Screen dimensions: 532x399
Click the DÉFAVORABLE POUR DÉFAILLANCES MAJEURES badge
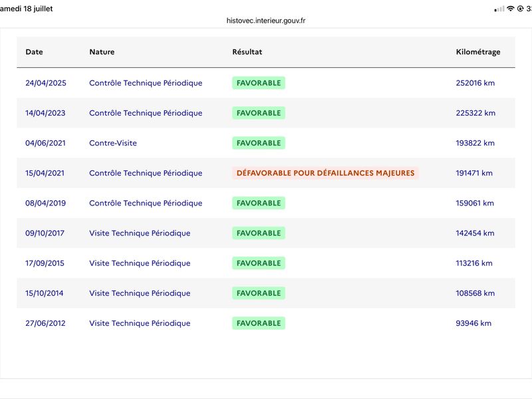coord(325,173)
